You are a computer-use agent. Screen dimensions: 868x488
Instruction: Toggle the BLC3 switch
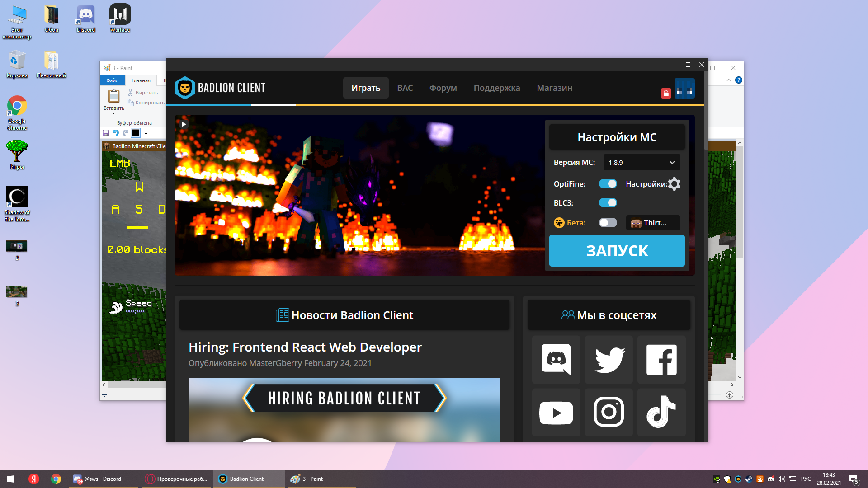click(x=608, y=203)
